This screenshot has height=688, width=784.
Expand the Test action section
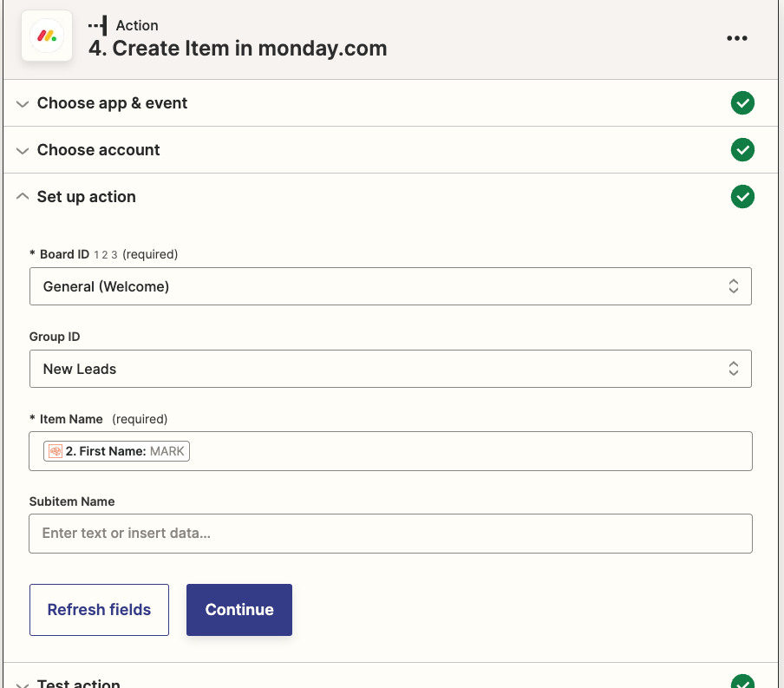point(23,684)
